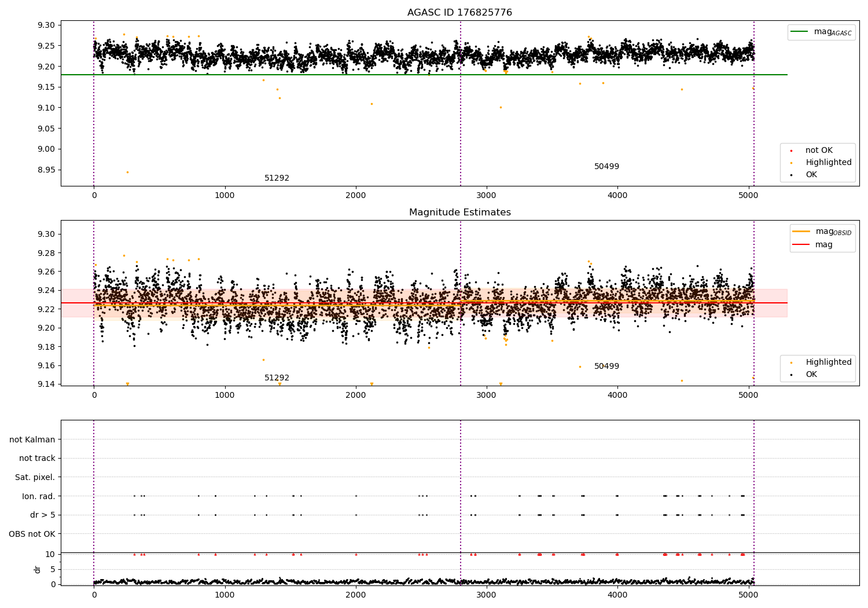Click 'OK' legend label under Highlighted, AGASC ID plot

(811, 175)
